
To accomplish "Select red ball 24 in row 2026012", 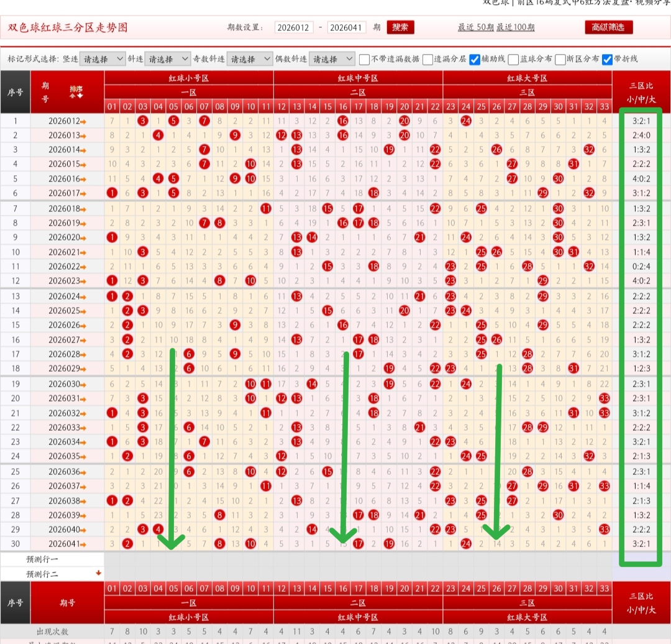I will tap(465, 121).
